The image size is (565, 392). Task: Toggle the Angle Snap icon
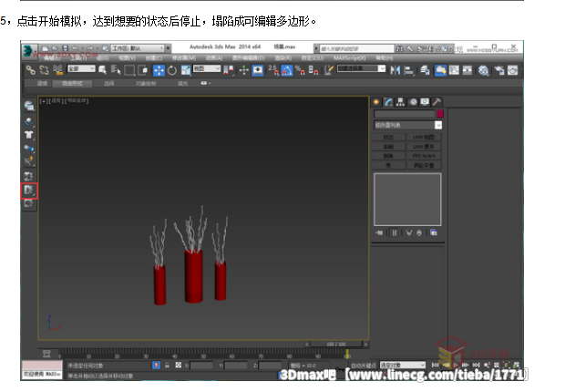point(287,69)
